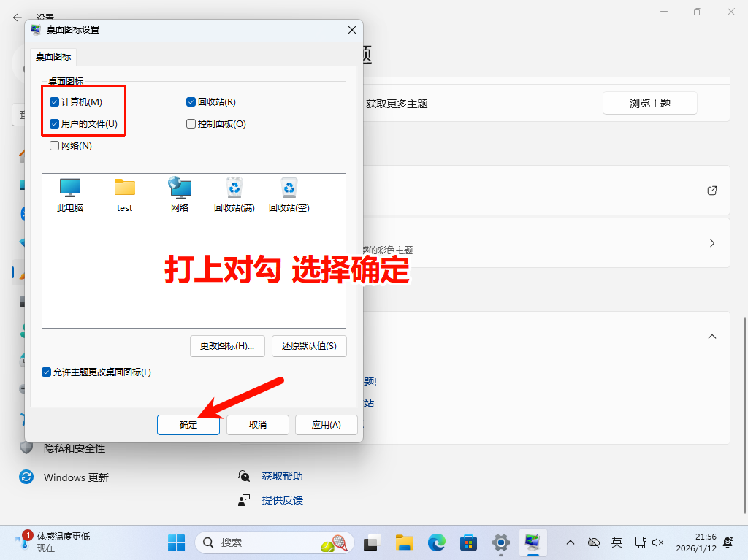Open File Explorer from the taskbar
Viewport: 748px width, 560px height.
click(404, 542)
